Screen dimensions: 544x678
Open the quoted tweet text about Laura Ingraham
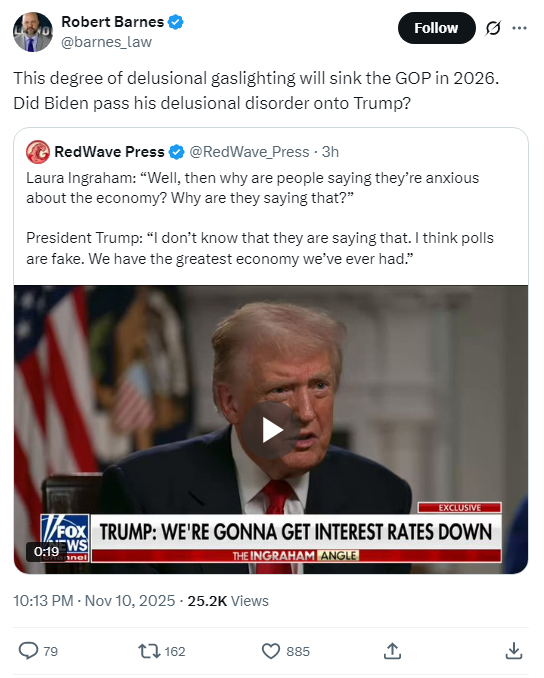(260, 218)
